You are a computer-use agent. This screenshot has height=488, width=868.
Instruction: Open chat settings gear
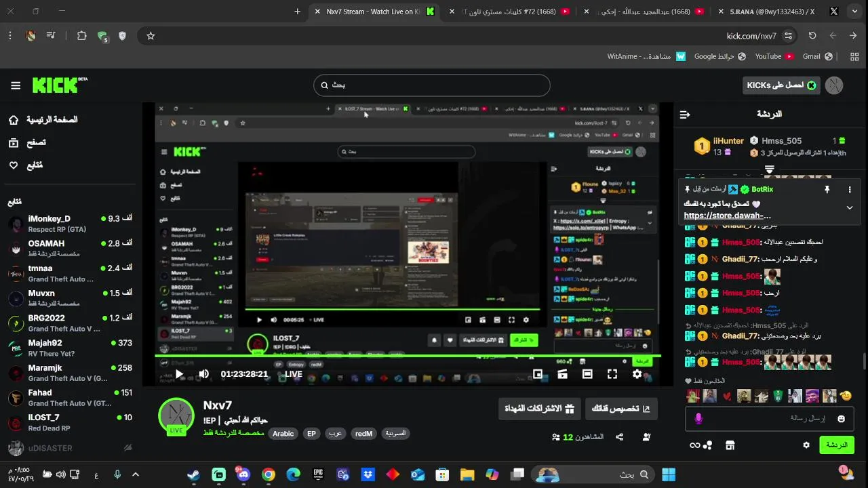(x=806, y=445)
